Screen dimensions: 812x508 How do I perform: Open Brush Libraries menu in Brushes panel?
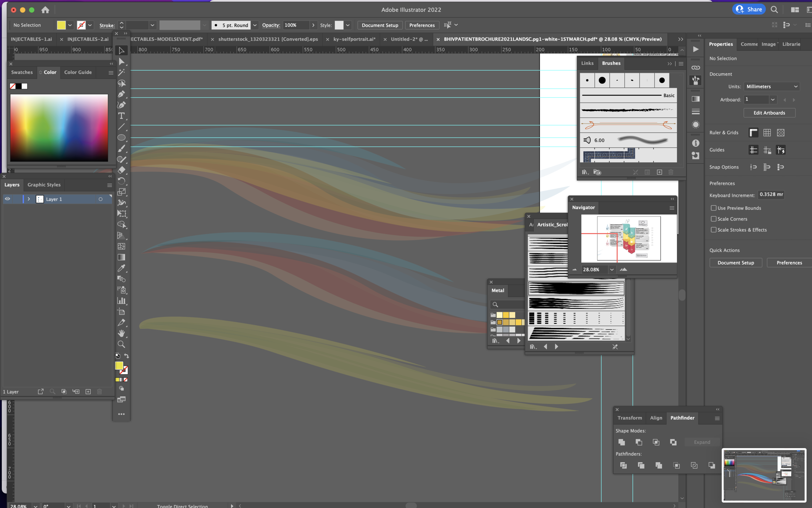(585, 172)
